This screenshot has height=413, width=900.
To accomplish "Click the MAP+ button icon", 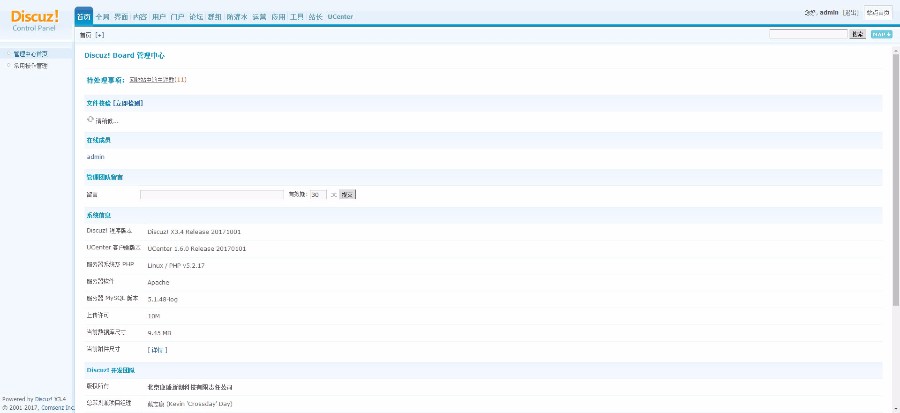I will point(881,34).
